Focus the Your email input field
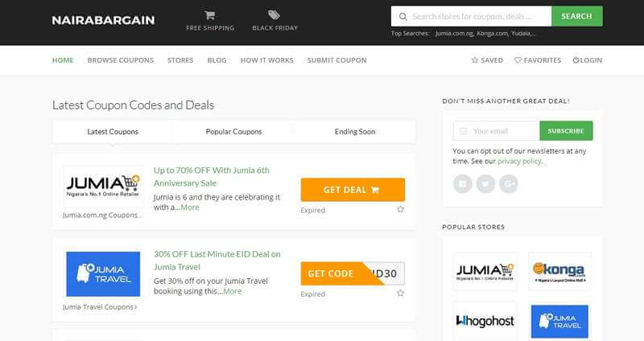Viewport: 644px width, 341px height. coord(497,131)
